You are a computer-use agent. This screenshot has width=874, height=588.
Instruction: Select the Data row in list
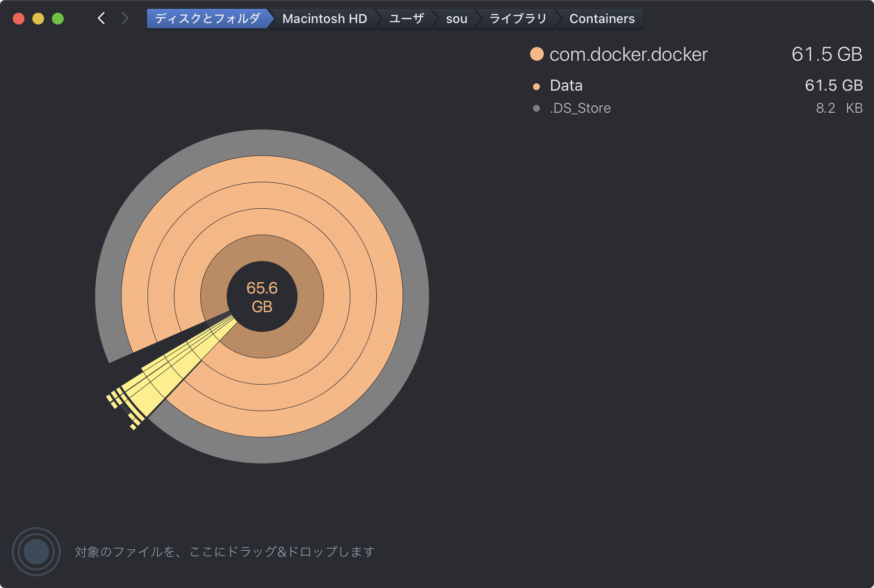point(697,85)
